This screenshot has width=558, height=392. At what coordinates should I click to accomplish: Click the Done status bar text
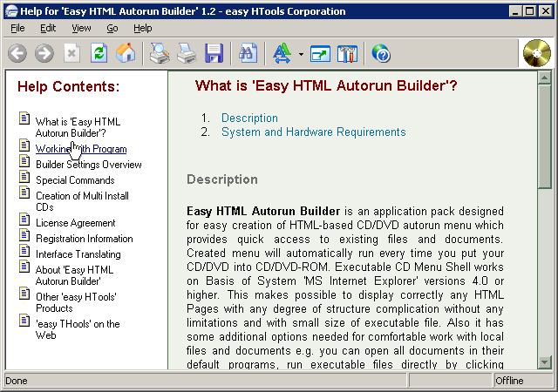pyautogui.click(x=17, y=381)
